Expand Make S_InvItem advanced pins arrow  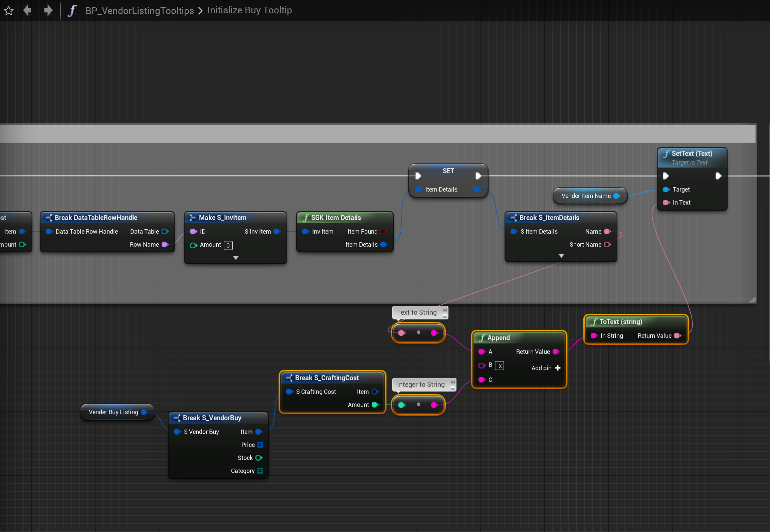[x=236, y=258]
